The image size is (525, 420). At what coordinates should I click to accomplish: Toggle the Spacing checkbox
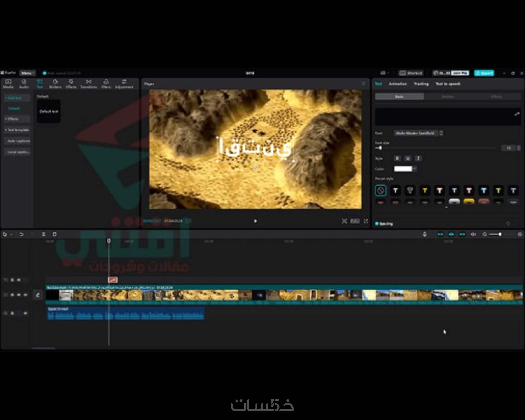tap(377, 224)
